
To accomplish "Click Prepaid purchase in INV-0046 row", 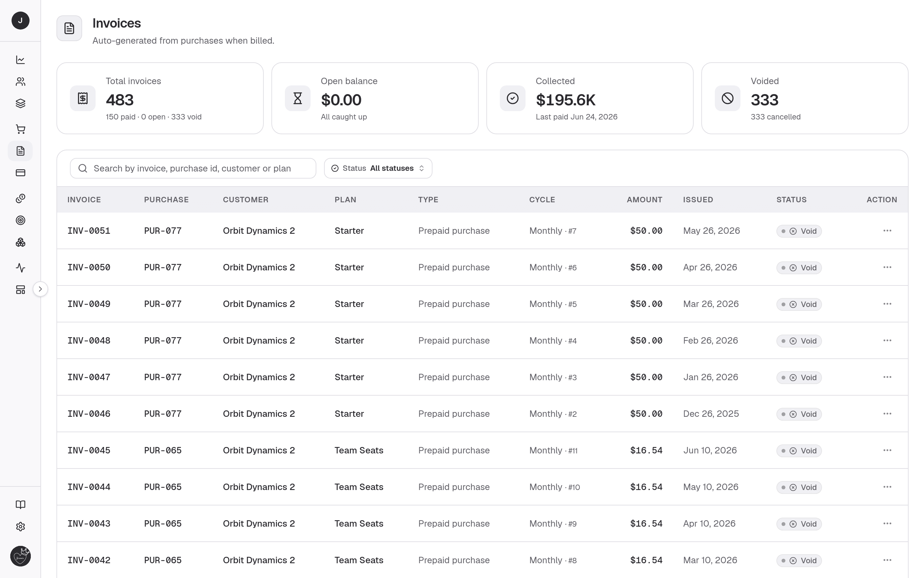I will [454, 414].
